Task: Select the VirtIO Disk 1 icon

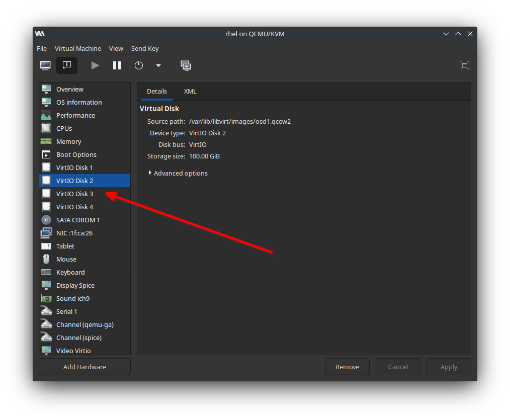Action: click(x=46, y=167)
